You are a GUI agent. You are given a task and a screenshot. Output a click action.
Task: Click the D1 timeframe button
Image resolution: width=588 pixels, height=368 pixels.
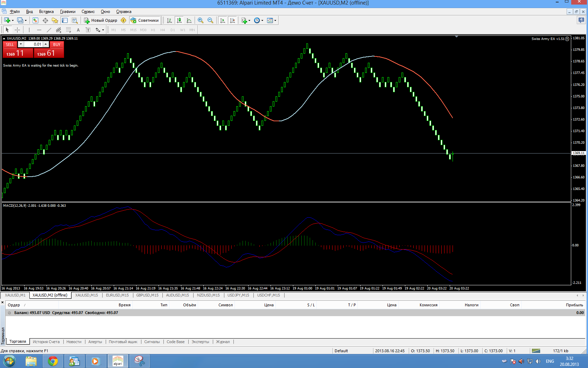173,30
